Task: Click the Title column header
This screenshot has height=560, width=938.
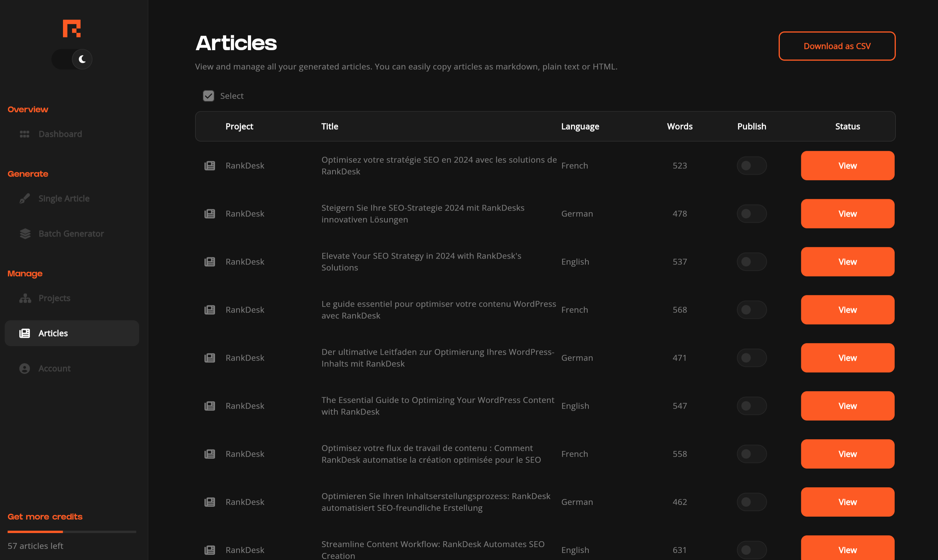Action: (x=329, y=127)
